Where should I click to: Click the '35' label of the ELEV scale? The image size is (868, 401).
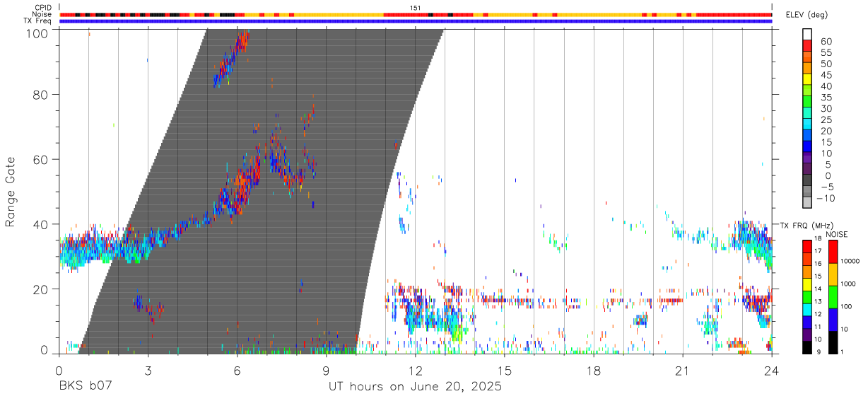click(825, 98)
